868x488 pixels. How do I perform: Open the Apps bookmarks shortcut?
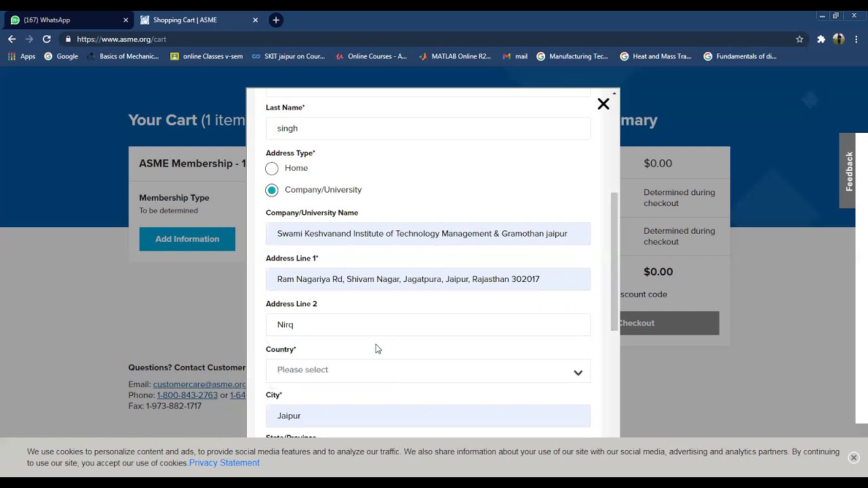pyautogui.click(x=22, y=56)
